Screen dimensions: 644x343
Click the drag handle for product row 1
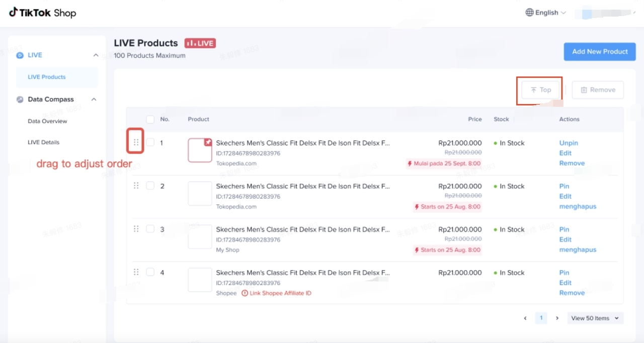tap(136, 142)
